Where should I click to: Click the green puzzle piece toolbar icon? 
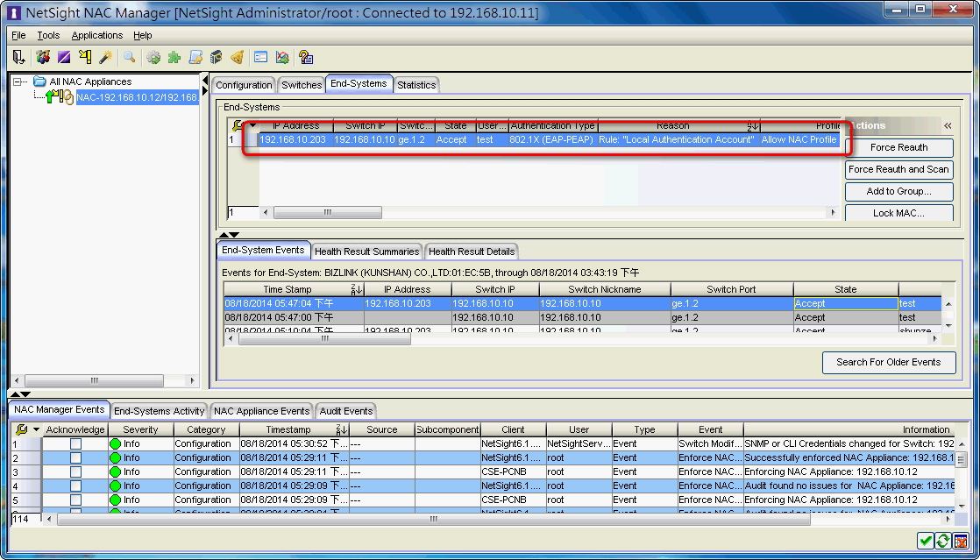(x=174, y=57)
